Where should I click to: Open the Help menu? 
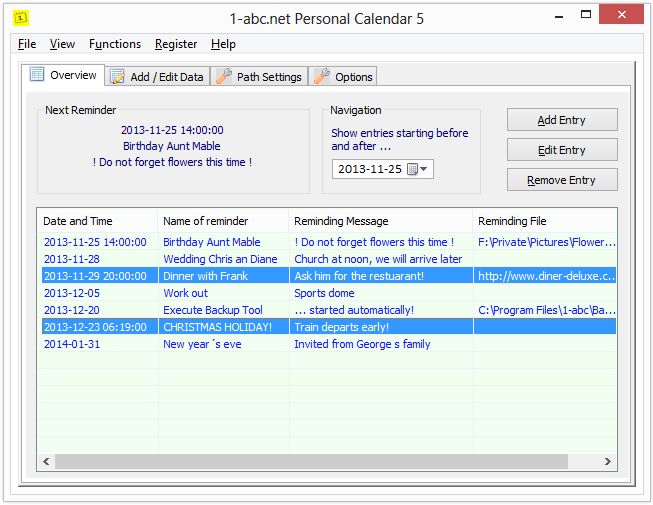click(x=223, y=44)
